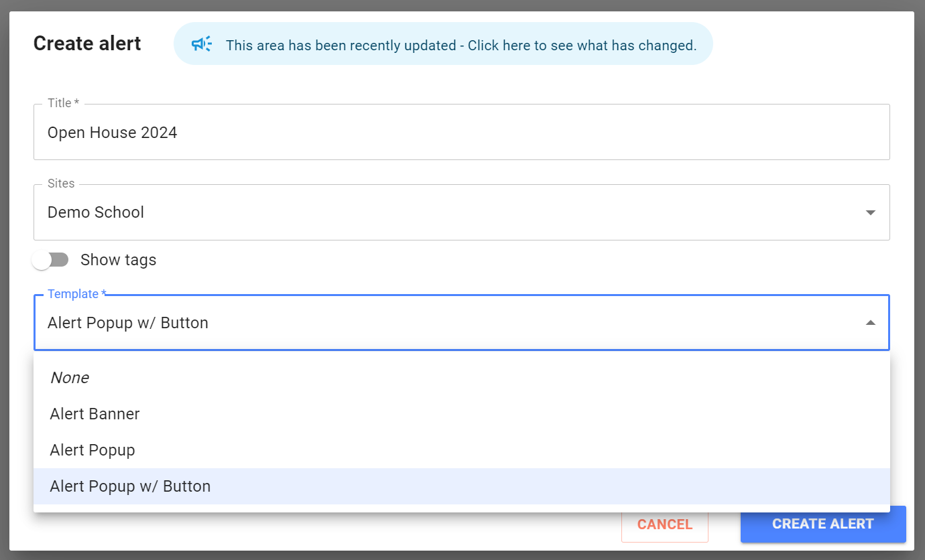This screenshot has width=925, height=560.
Task: Click the 'Show tags' label text
Action: pyautogui.click(x=118, y=260)
